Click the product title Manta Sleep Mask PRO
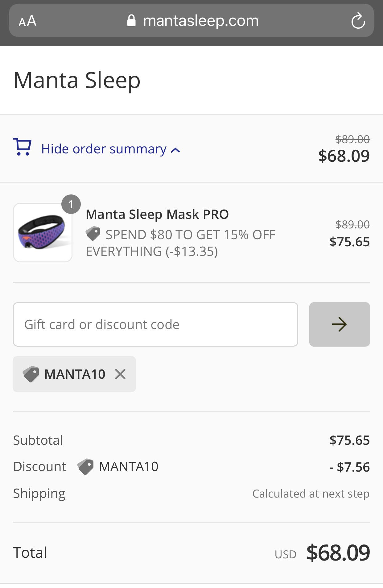The height and width of the screenshot is (588, 383). [x=157, y=214]
